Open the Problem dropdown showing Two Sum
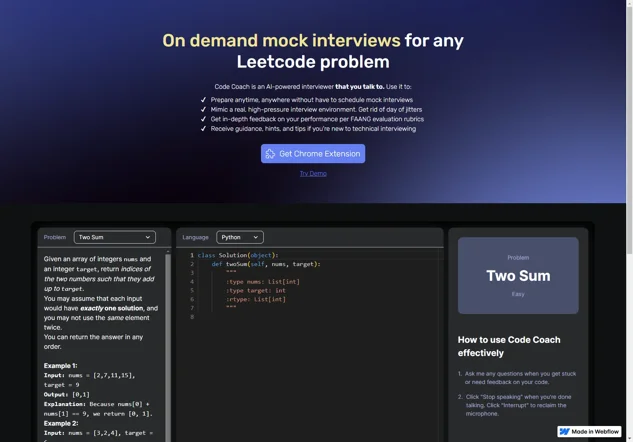The width and height of the screenshot is (633, 442). [115, 237]
